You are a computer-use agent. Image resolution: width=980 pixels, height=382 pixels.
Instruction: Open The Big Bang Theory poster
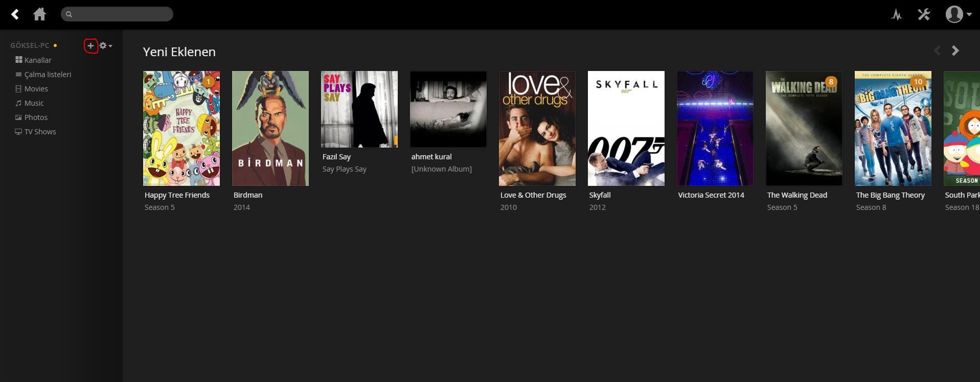[x=893, y=128]
